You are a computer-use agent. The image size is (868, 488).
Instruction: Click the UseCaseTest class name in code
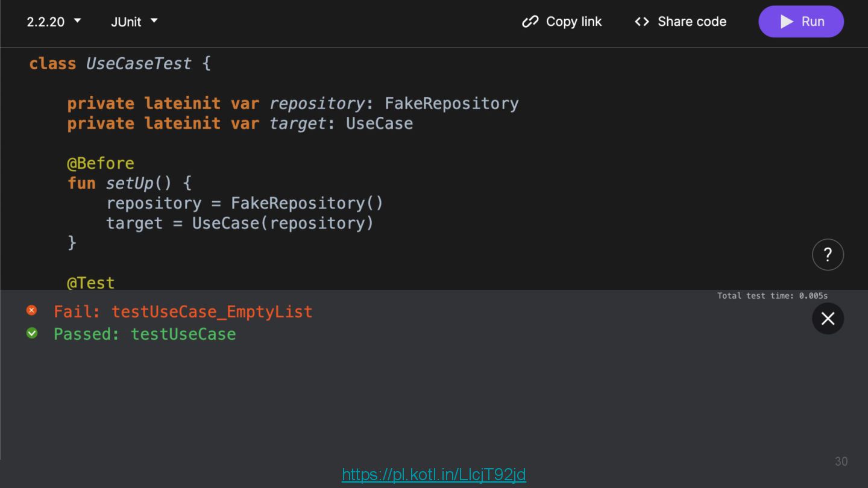point(139,63)
